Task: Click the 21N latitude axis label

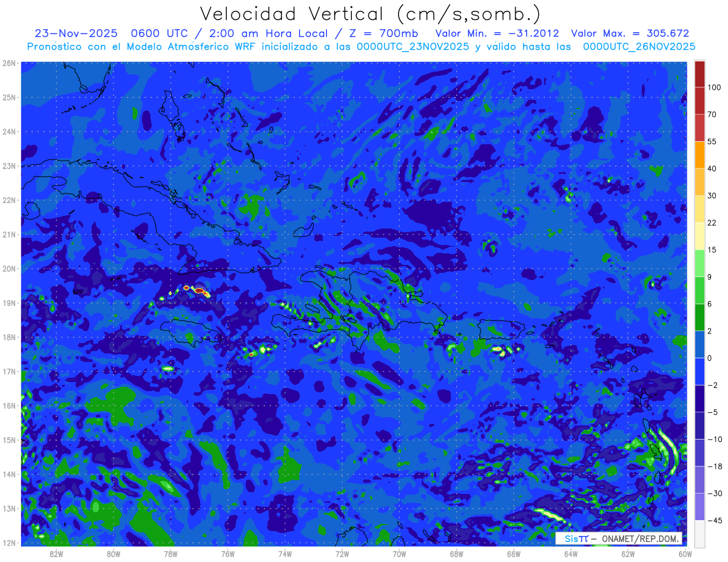Action: 9,235
